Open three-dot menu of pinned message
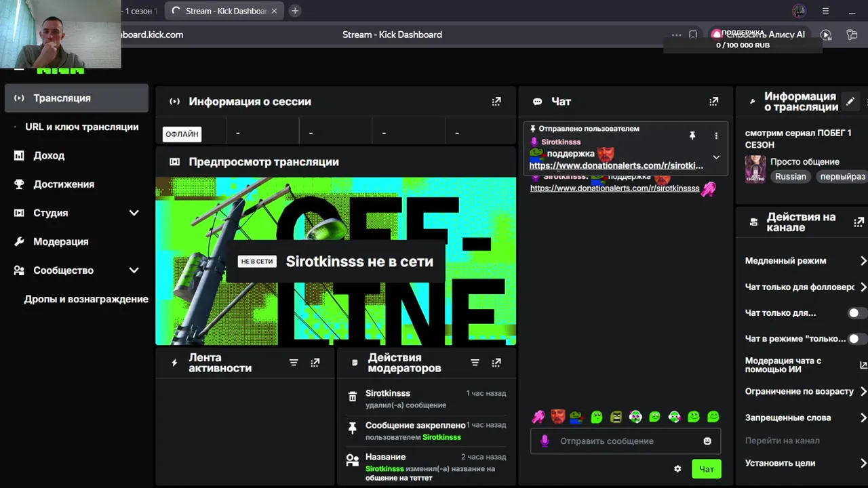 coord(716,136)
